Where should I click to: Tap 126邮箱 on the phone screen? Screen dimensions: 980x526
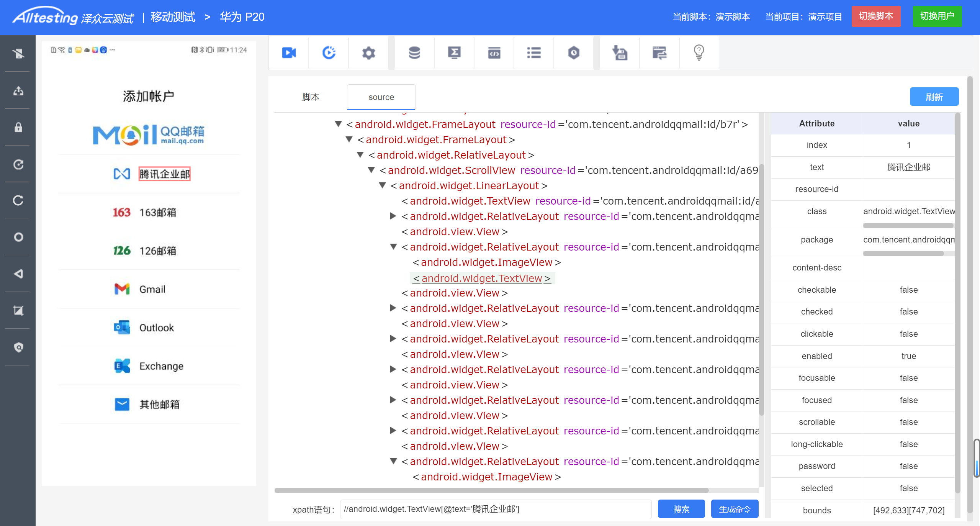(x=158, y=251)
